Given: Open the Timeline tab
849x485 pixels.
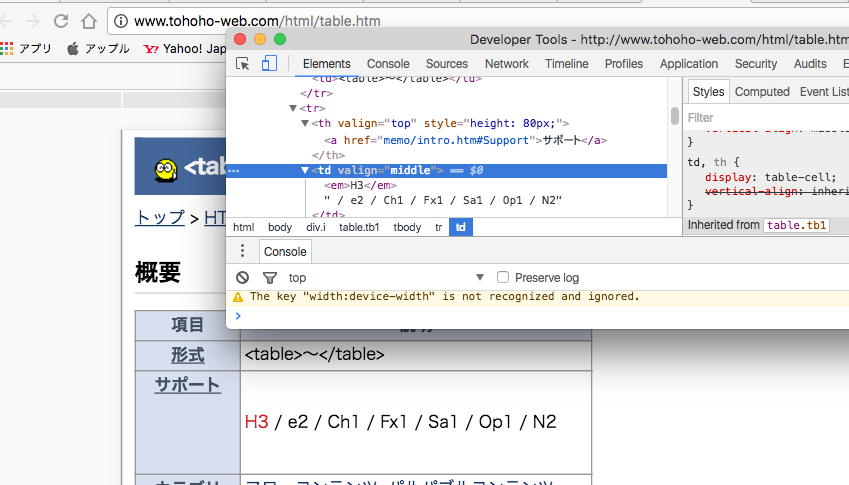Looking at the screenshot, I should [x=566, y=64].
